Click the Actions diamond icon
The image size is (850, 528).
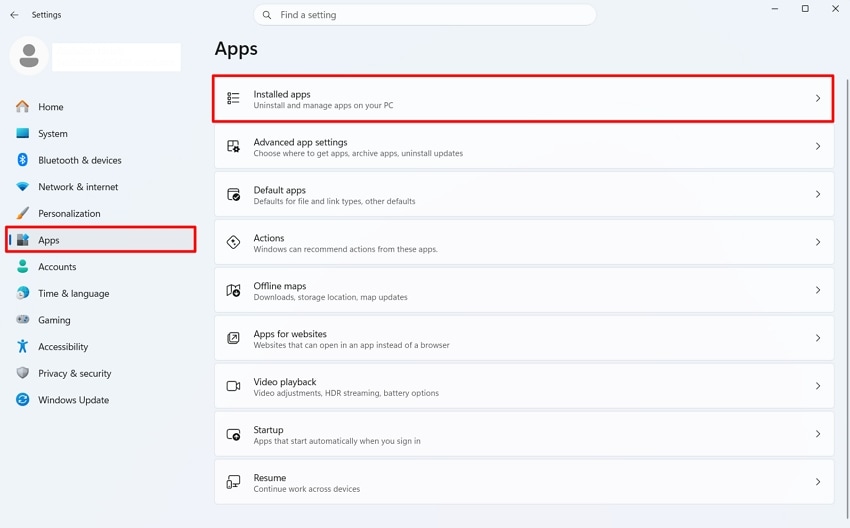click(x=233, y=242)
